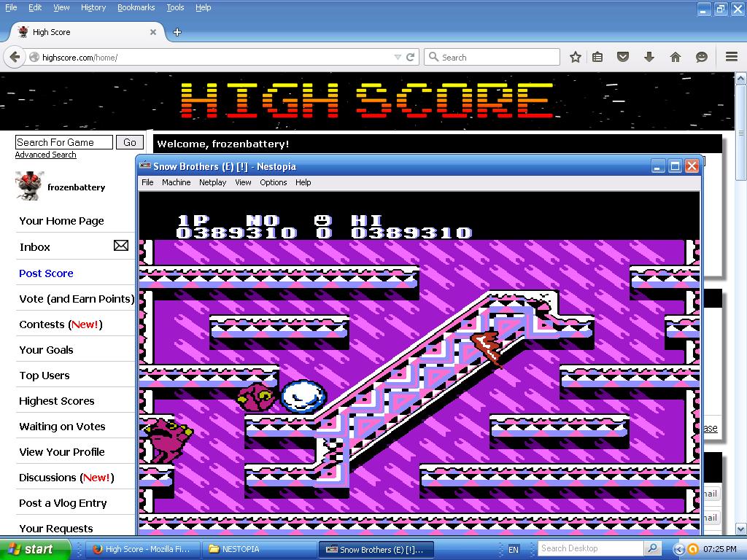Open Post a Vlog Entry link
The width and height of the screenshot is (747, 560).
63,503
